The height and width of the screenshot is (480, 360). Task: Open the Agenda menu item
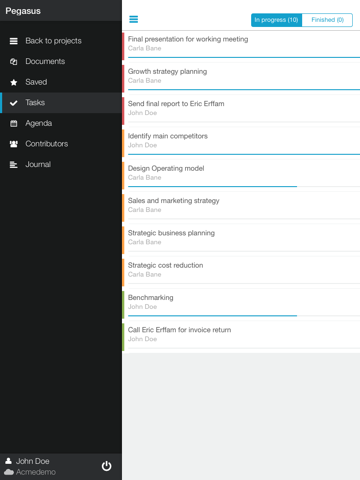(61, 124)
